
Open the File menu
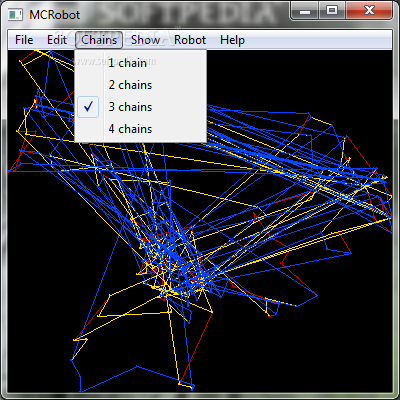[24, 40]
